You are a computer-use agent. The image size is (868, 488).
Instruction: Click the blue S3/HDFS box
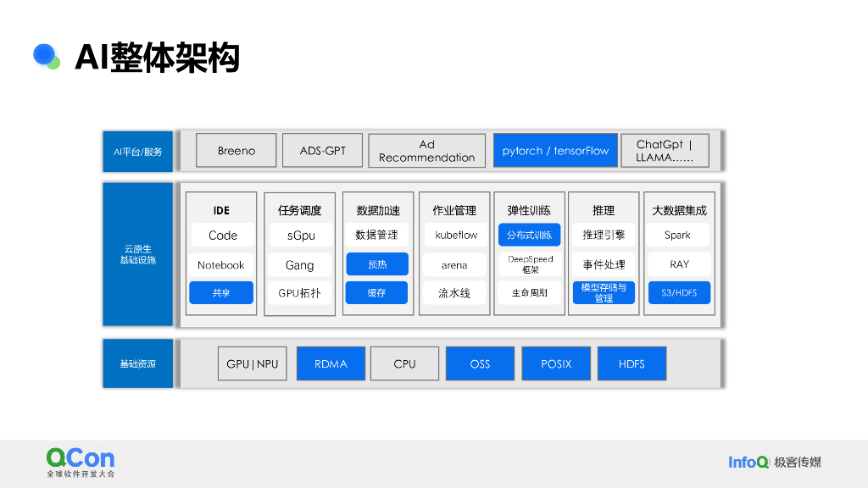pos(678,293)
